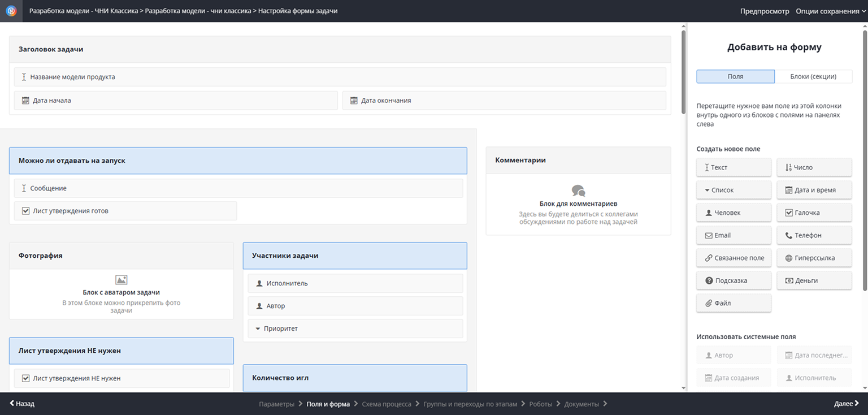This screenshot has height=415, width=868.
Task: Select the 'Лист утверждения НЕ нужен' checkbox field
Action: pos(121,378)
